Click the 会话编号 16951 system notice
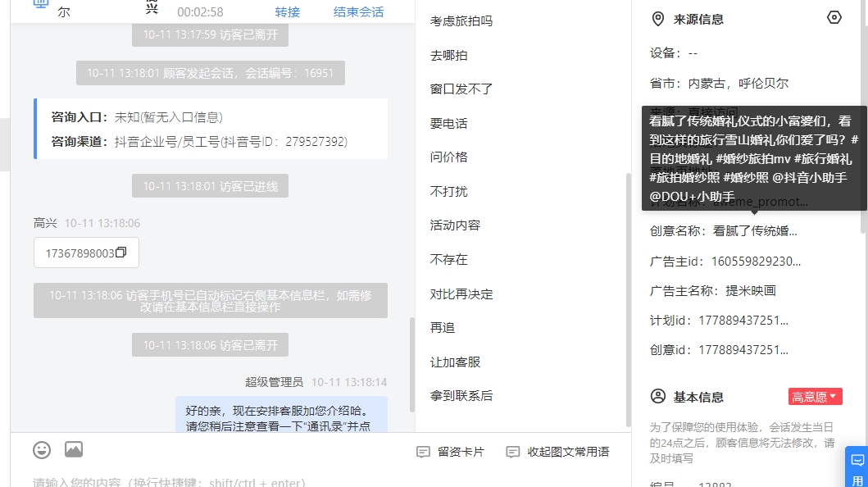This screenshot has height=487, width=868. [211, 73]
